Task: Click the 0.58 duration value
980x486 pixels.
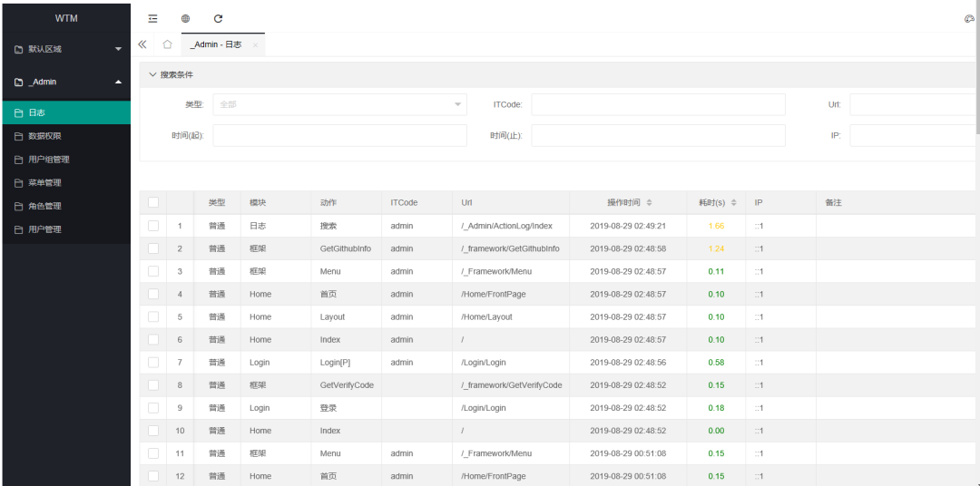Action: 716,363
